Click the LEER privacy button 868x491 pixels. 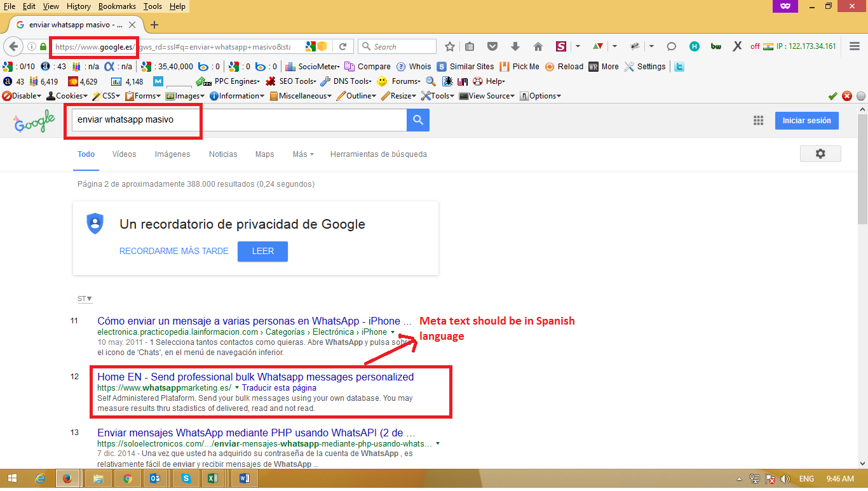262,251
